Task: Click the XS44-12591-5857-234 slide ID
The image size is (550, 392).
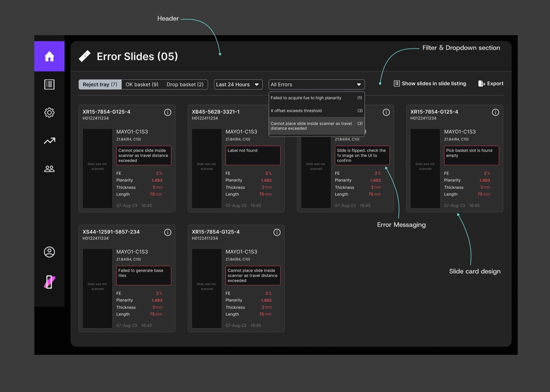Action: 111,232
